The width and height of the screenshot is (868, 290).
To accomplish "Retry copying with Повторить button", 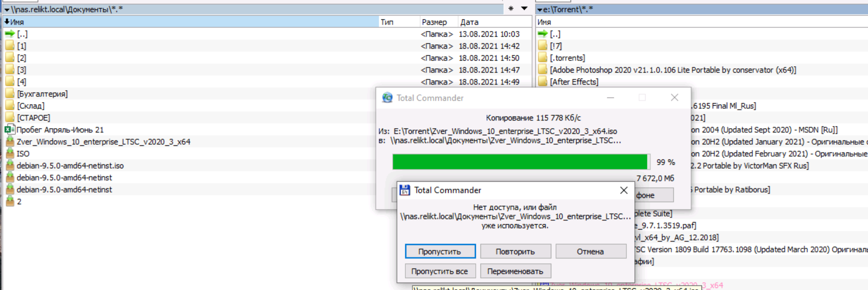I will coord(515,252).
